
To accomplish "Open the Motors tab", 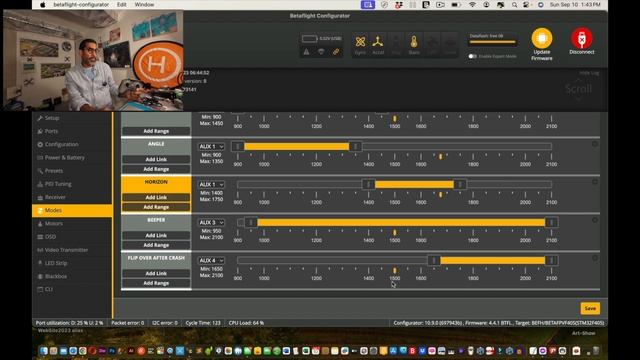I will (x=72, y=224).
